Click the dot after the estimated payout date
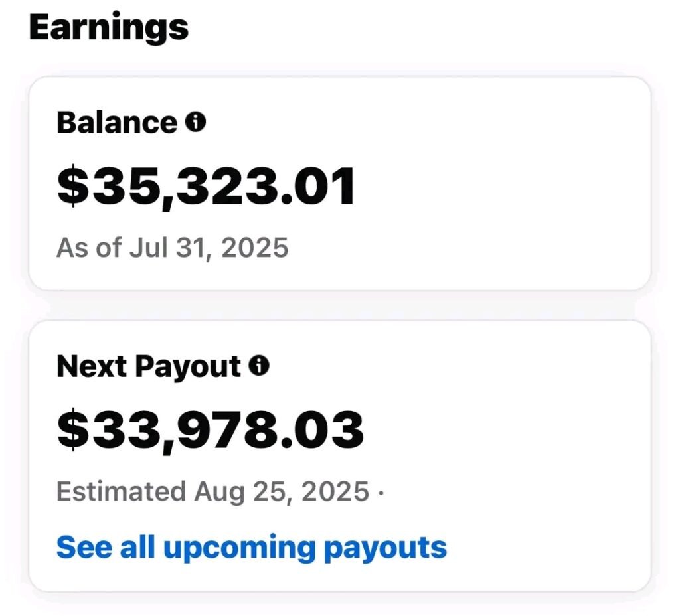Screen dimensions: 680x616 point(381,493)
